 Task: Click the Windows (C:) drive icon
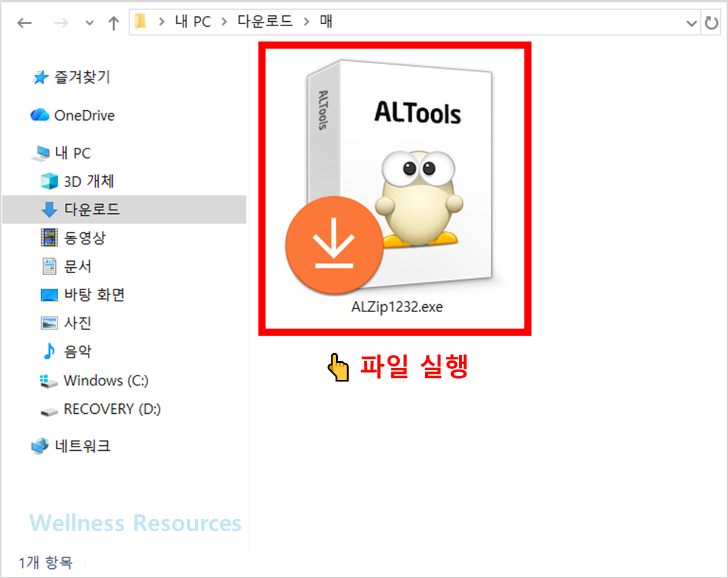48,380
